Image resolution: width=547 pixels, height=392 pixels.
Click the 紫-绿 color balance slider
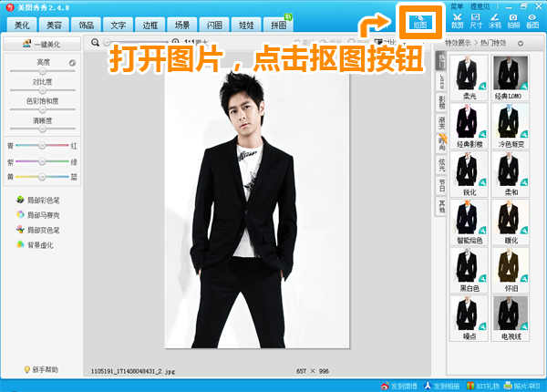(x=42, y=161)
